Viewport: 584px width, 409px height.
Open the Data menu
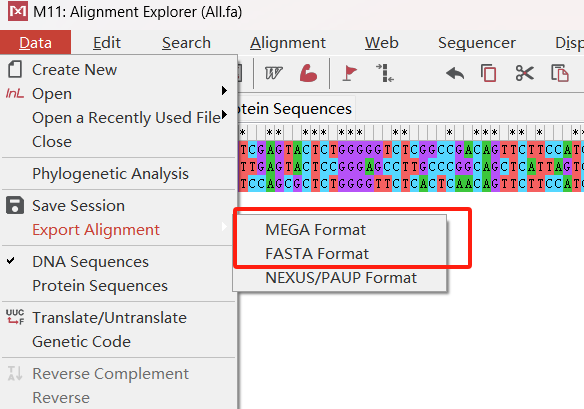[35, 42]
